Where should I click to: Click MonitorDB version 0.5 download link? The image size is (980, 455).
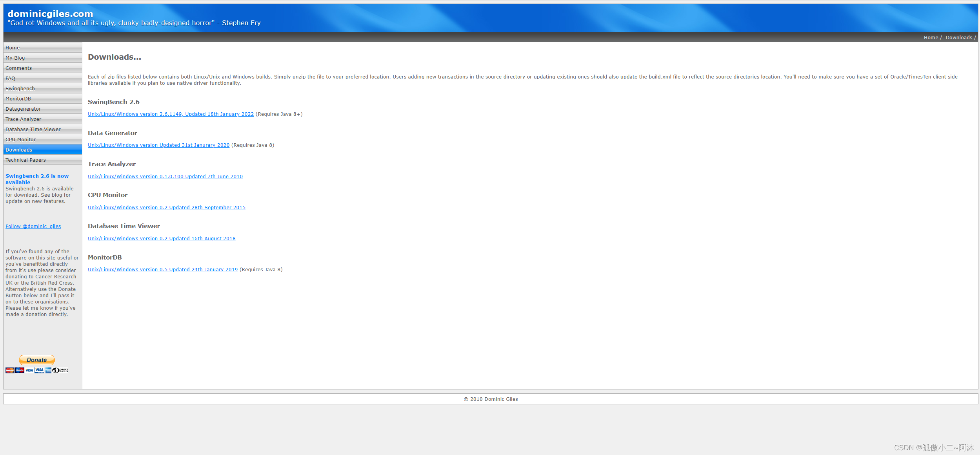coord(162,270)
